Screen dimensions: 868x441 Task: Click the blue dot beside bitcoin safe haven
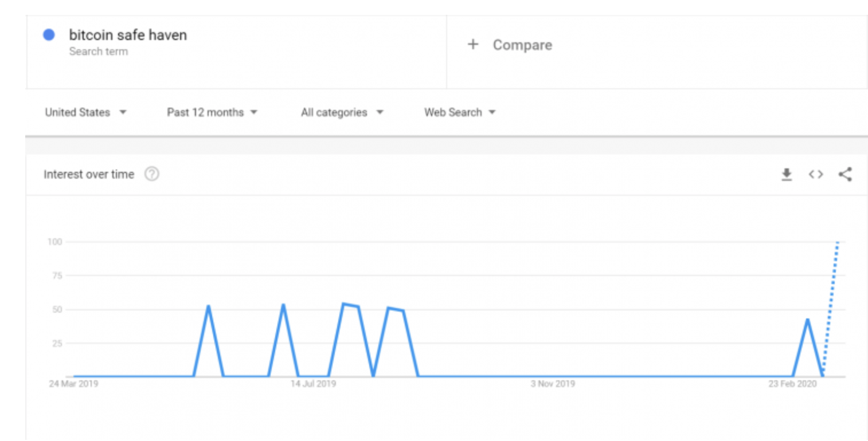pyautogui.click(x=49, y=35)
